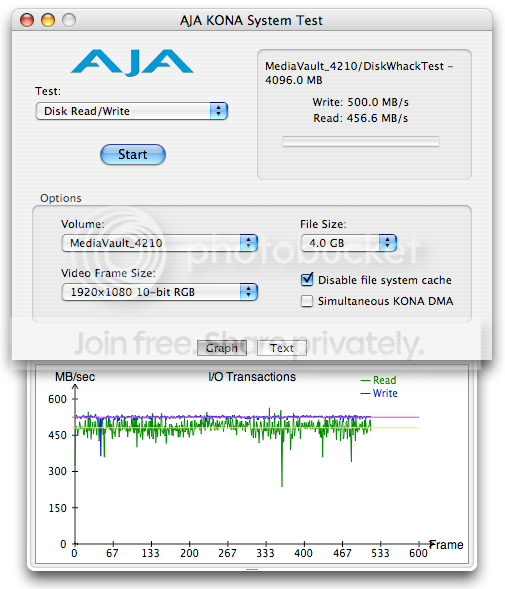Open the Disk Read/Write test dropdown
The width and height of the screenshot is (505, 589).
pyautogui.click(x=132, y=111)
